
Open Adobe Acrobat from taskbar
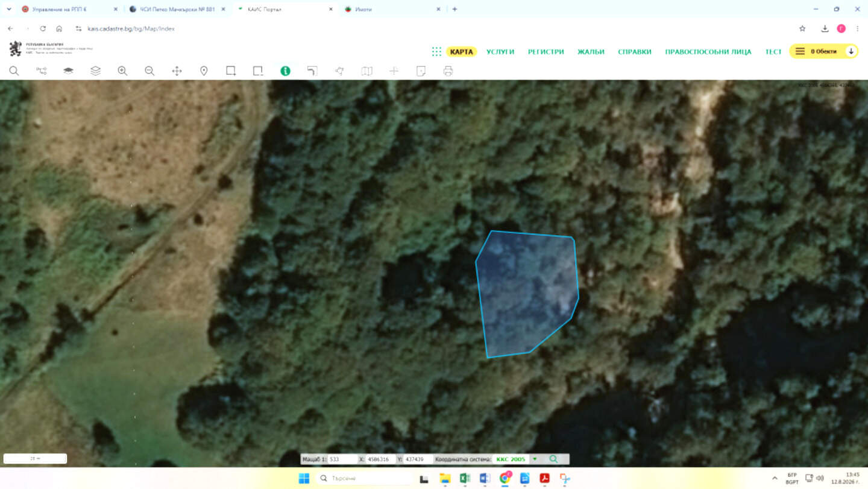point(544,478)
